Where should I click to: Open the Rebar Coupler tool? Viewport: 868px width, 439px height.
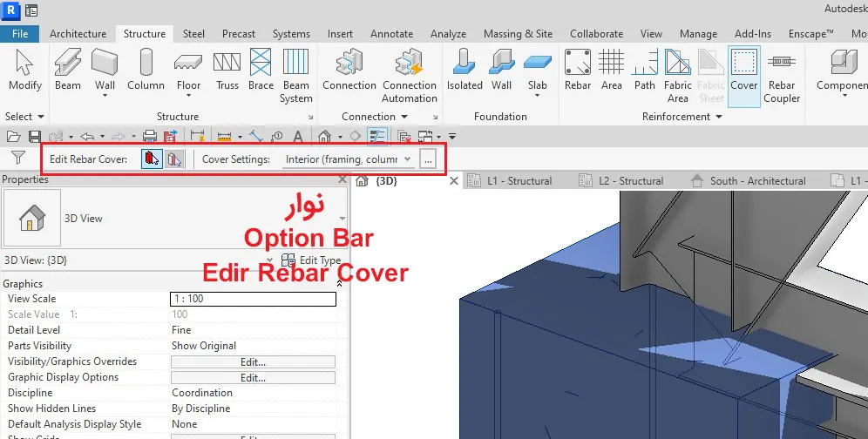coord(781,77)
